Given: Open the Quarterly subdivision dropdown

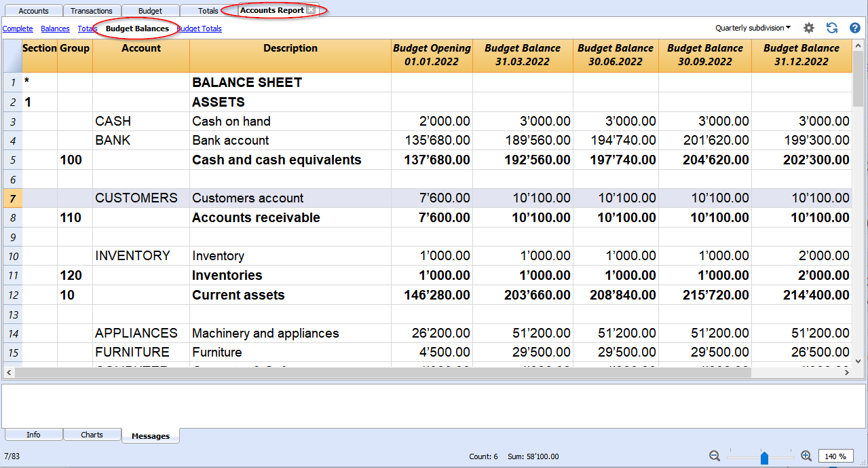Looking at the screenshot, I should coord(753,28).
